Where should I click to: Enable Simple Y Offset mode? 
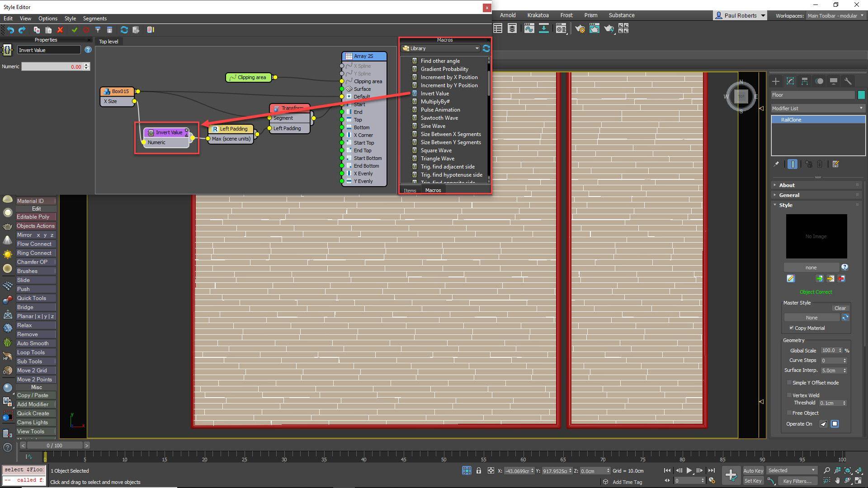[x=789, y=383]
